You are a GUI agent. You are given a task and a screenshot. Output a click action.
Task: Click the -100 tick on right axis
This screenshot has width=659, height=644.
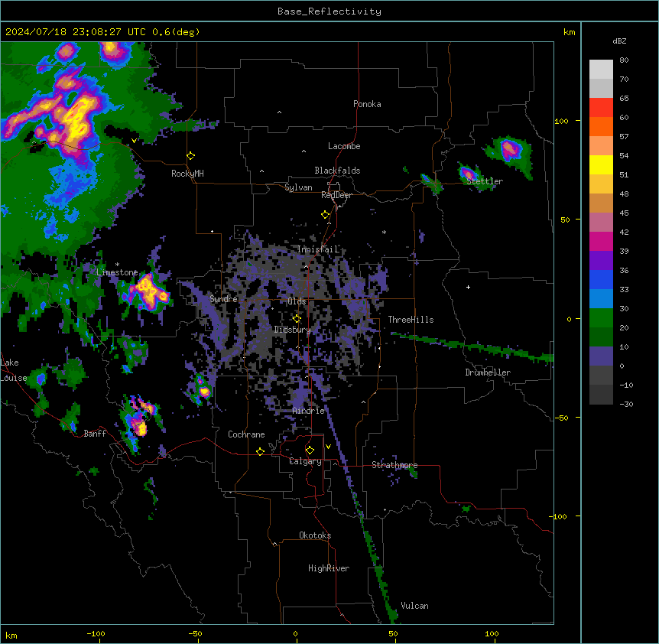point(559,516)
